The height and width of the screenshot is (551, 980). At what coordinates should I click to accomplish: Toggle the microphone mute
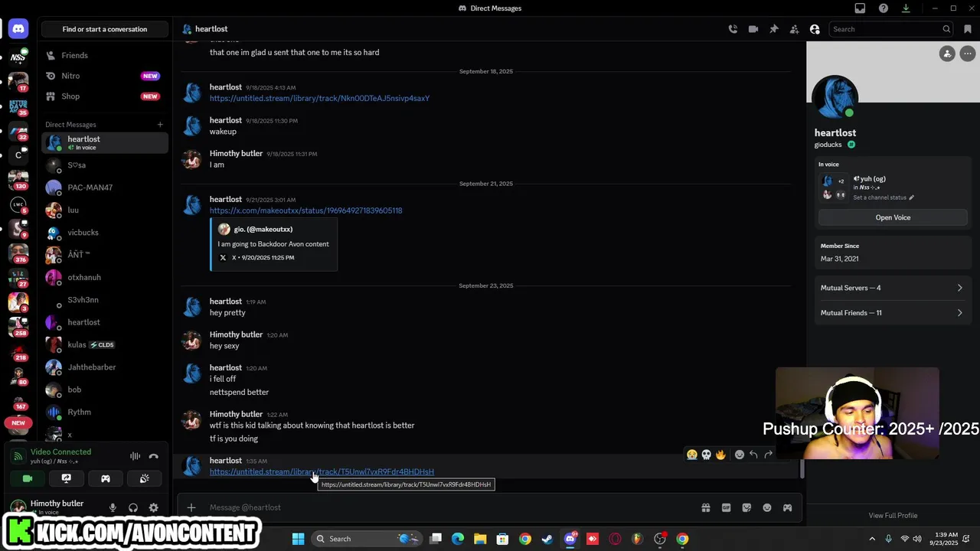[x=113, y=507]
